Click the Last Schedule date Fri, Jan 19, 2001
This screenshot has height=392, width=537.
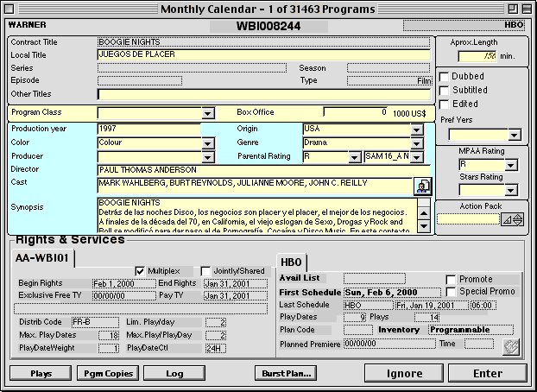pos(432,306)
